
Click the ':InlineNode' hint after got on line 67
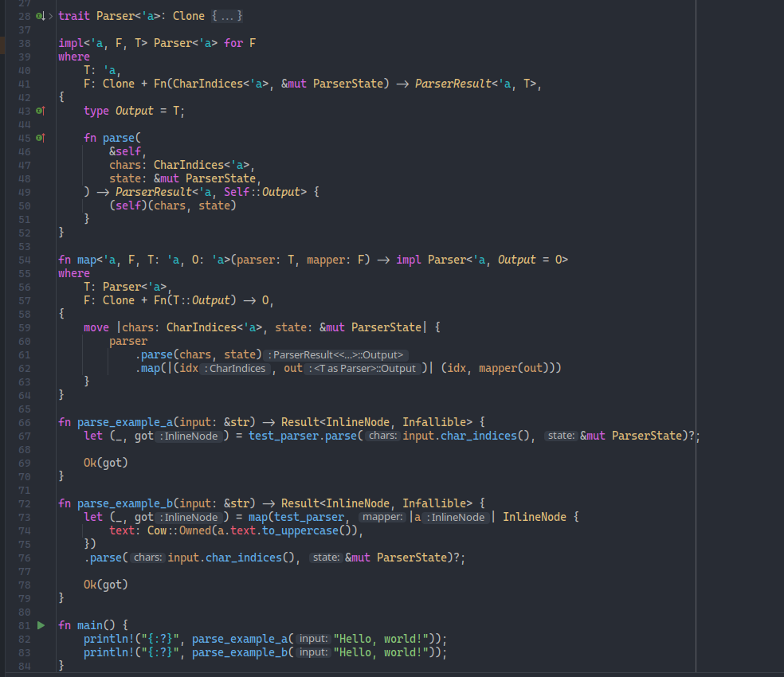click(x=188, y=436)
